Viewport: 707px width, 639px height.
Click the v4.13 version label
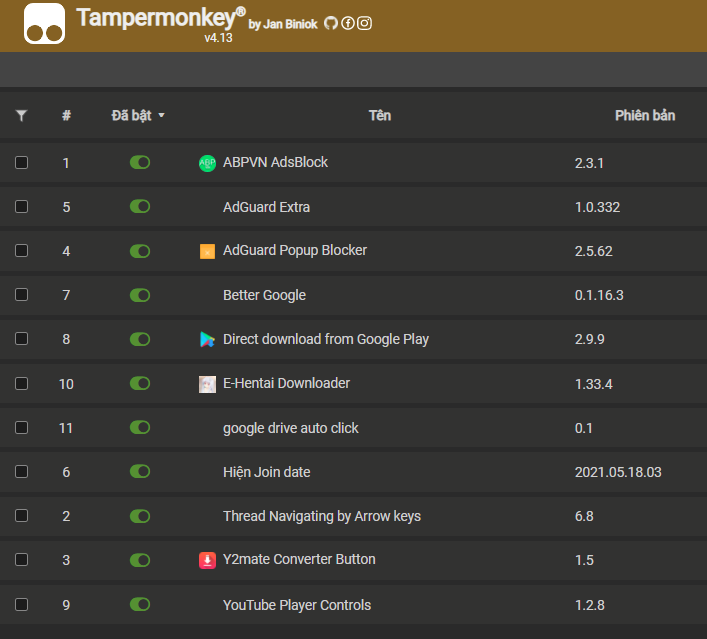(x=218, y=38)
